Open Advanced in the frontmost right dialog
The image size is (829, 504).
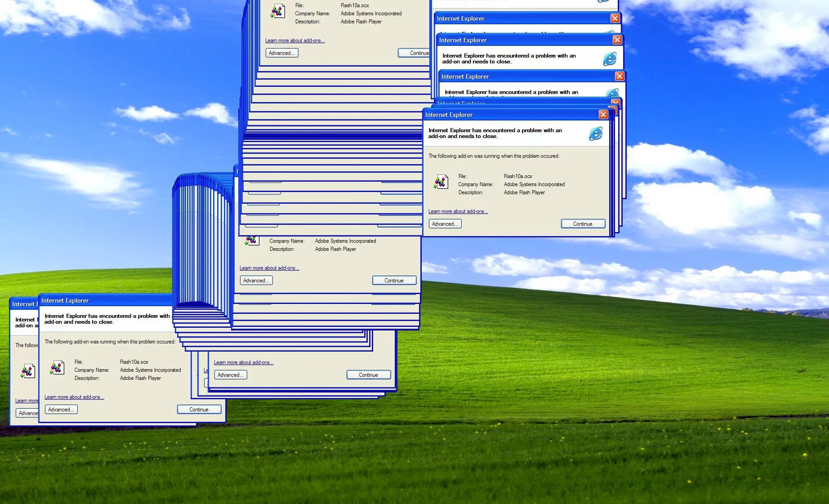445,224
